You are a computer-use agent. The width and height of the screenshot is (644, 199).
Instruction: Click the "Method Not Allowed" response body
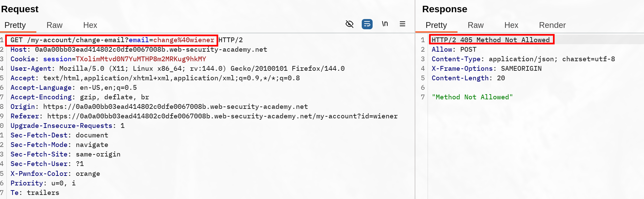click(472, 97)
